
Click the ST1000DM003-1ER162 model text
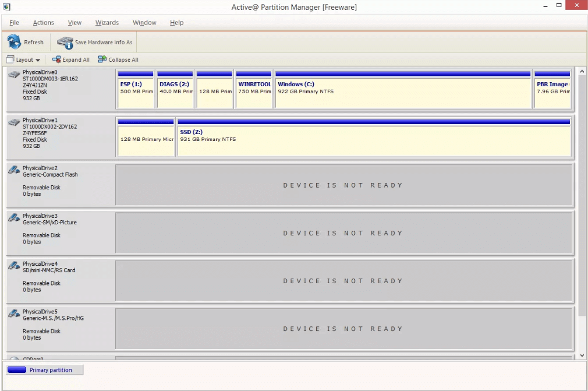(x=50, y=79)
